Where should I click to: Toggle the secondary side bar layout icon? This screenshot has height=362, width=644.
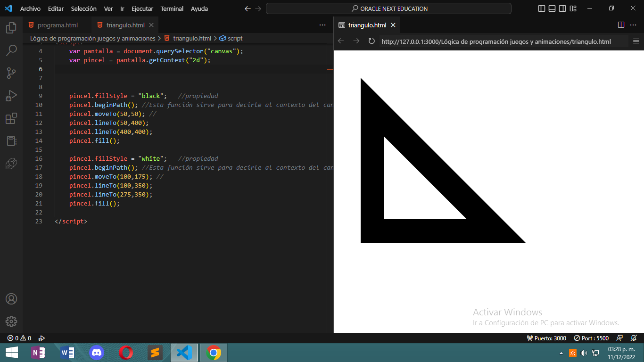click(562, 8)
